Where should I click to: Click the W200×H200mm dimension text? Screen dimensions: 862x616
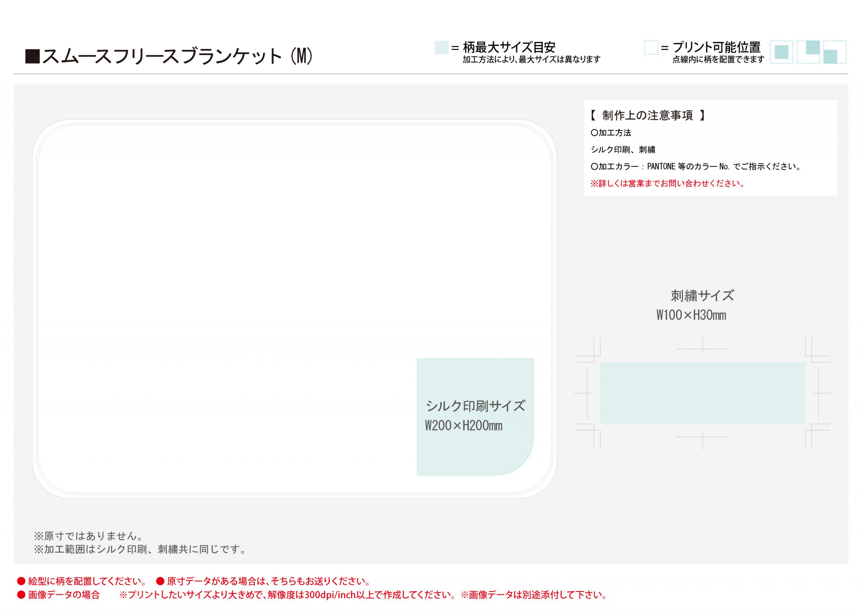463,426
